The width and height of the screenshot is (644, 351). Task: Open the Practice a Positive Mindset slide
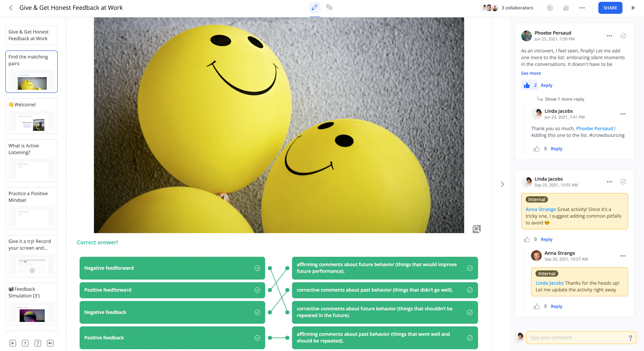[x=31, y=208]
